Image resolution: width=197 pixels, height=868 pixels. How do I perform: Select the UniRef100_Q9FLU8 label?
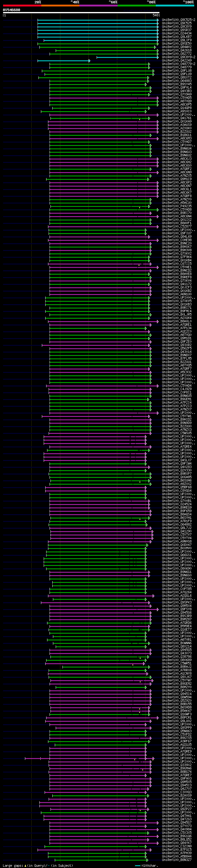coord(177,71)
